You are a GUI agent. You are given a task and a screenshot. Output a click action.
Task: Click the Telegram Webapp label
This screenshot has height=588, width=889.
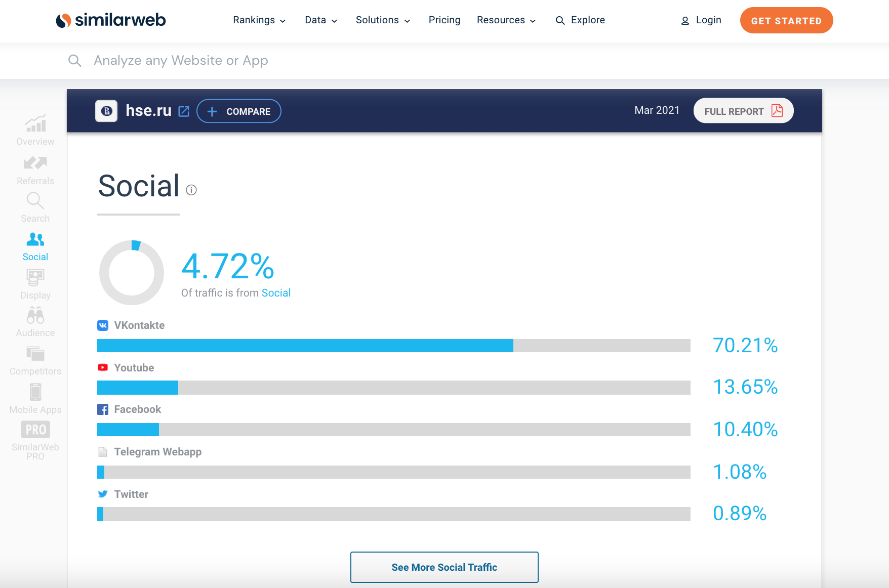[158, 452]
